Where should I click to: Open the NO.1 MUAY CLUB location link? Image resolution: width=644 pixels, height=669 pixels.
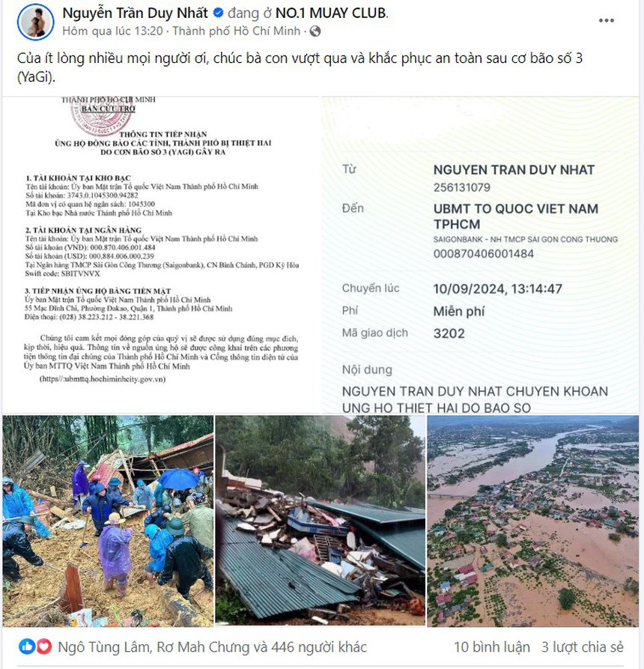tap(331, 13)
